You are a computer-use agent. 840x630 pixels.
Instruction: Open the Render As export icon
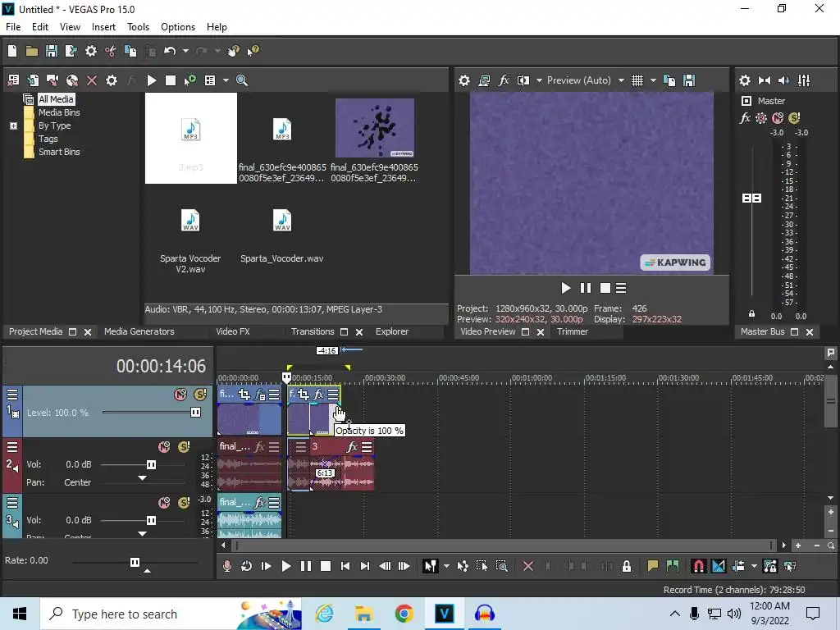coord(71,51)
